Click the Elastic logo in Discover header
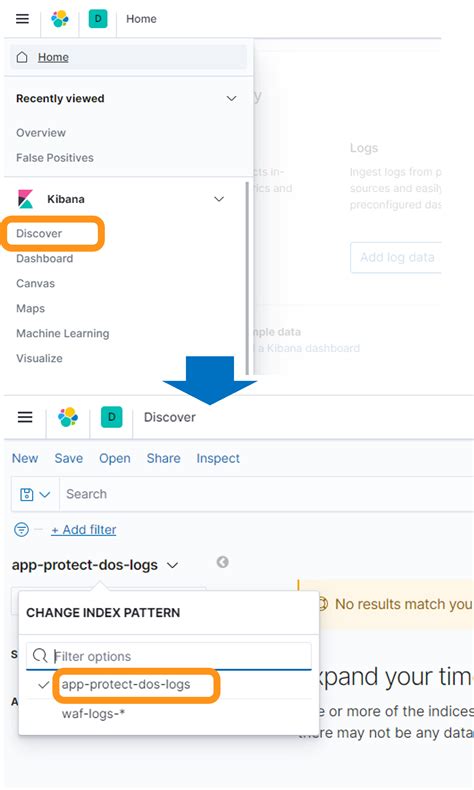This screenshot has height=790, width=474. pyautogui.click(x=68, y=417)
